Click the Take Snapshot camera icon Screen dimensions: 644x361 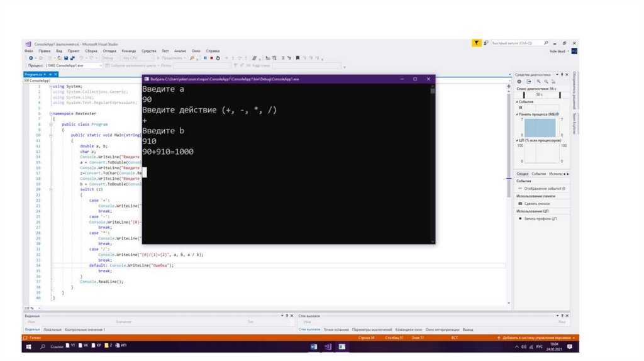[x=520, y=204]
